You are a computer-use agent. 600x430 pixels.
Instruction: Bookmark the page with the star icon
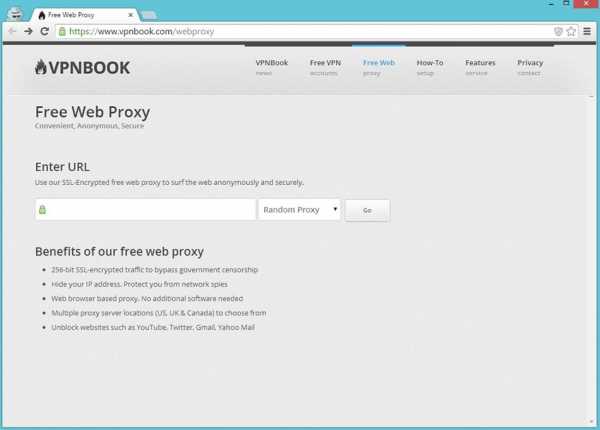pos(571,31)
